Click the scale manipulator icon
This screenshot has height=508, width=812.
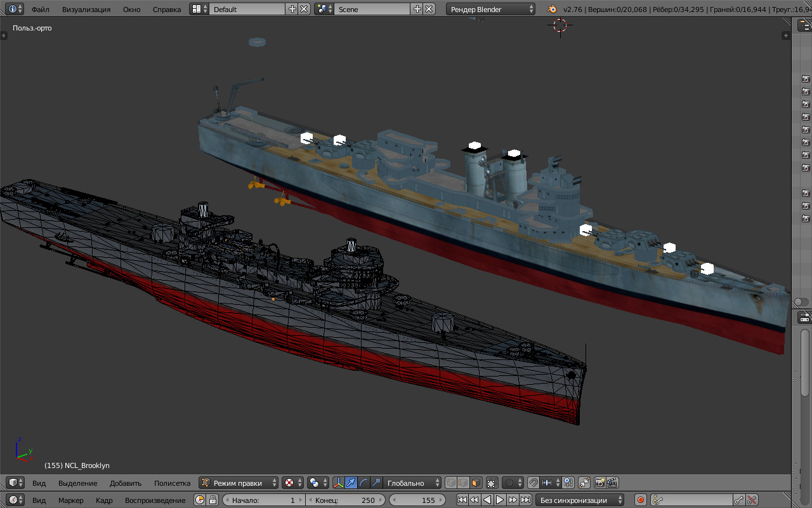376,483
